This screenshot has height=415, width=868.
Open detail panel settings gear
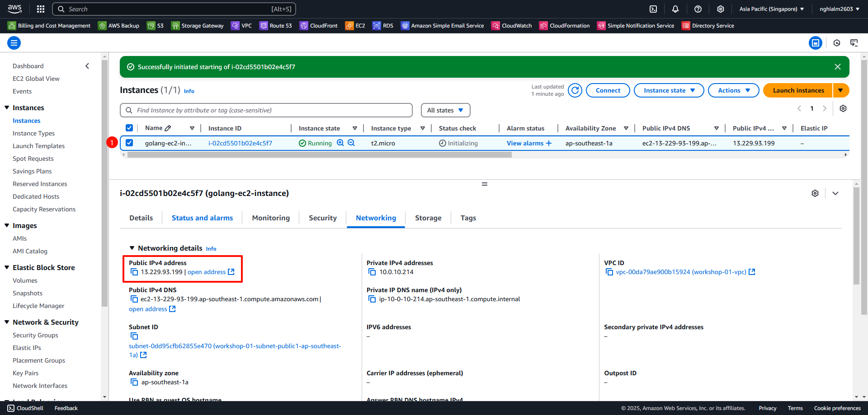tap(815, 193)
